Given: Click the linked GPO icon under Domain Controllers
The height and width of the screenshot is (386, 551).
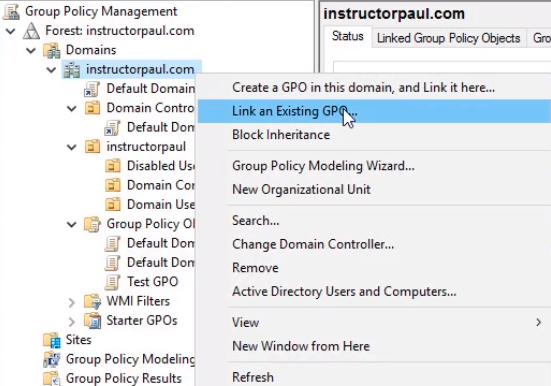Looking at the screenshot, I should (x=112, y=128).
